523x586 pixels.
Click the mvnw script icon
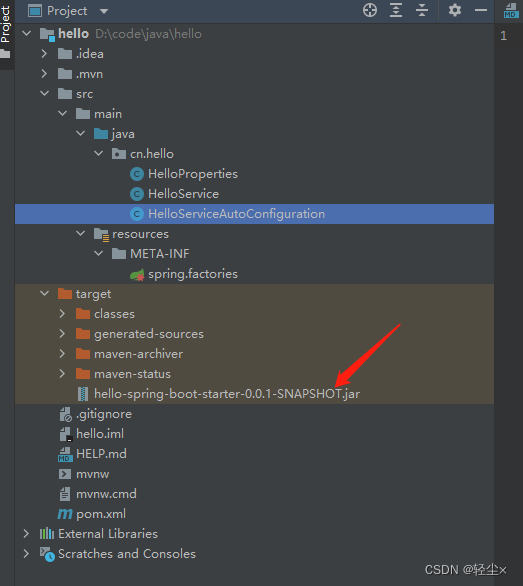click(x=65, y=474)
